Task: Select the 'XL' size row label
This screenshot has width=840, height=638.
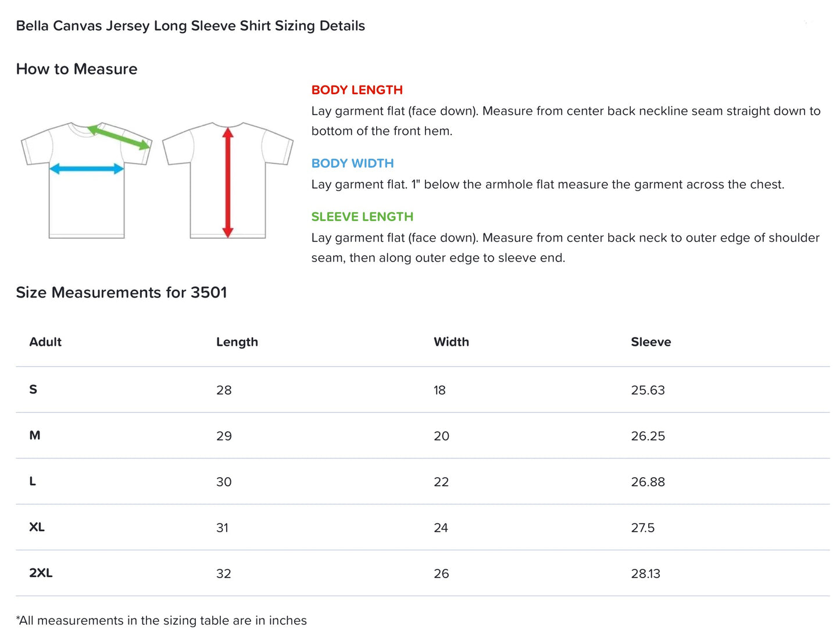Action: tap(37, 527)
